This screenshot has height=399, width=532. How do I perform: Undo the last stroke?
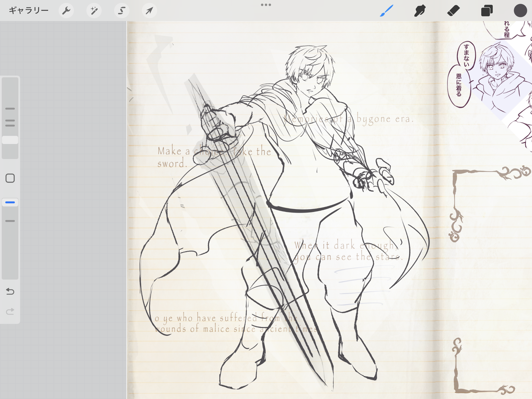[x=10, y=292]
